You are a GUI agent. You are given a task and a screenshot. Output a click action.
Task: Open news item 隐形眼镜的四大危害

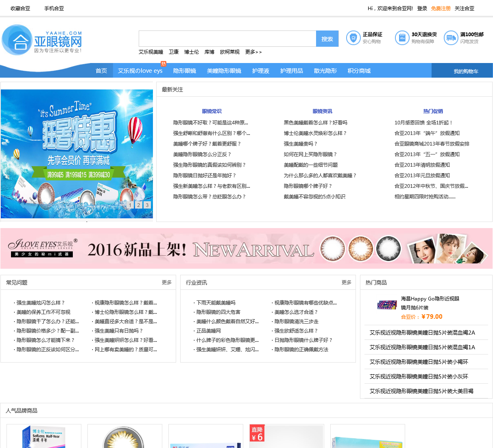coord(218,312)
